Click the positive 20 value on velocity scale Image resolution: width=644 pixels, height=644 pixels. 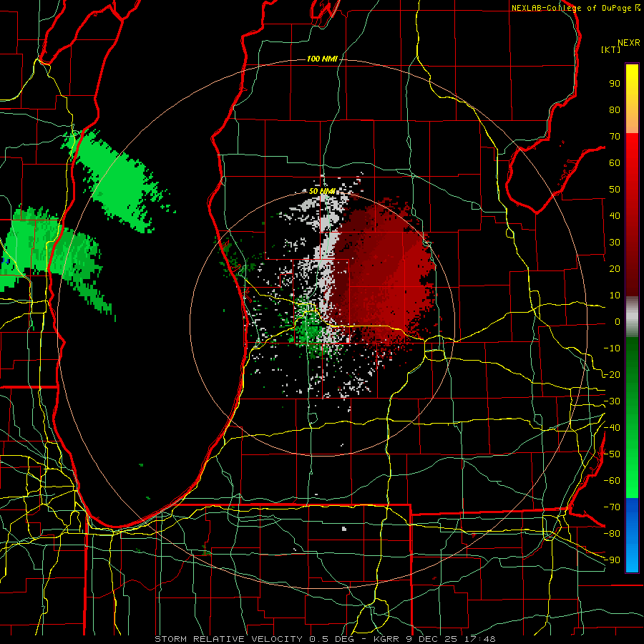tap(615, 268)
